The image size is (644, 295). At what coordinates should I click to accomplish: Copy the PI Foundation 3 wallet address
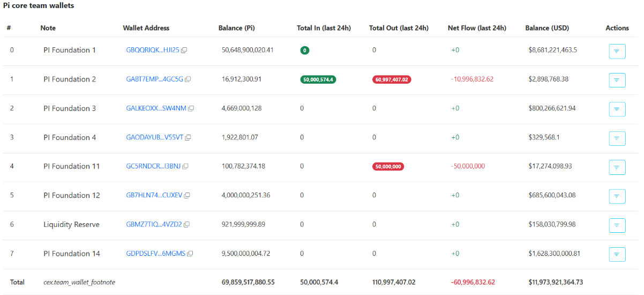click(x=191, y=108)
